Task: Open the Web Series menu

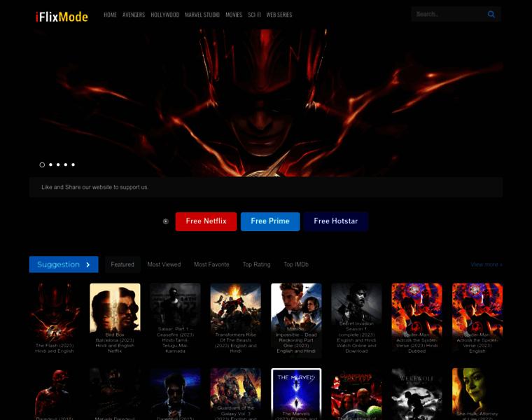Action: [x=279, y=15]
